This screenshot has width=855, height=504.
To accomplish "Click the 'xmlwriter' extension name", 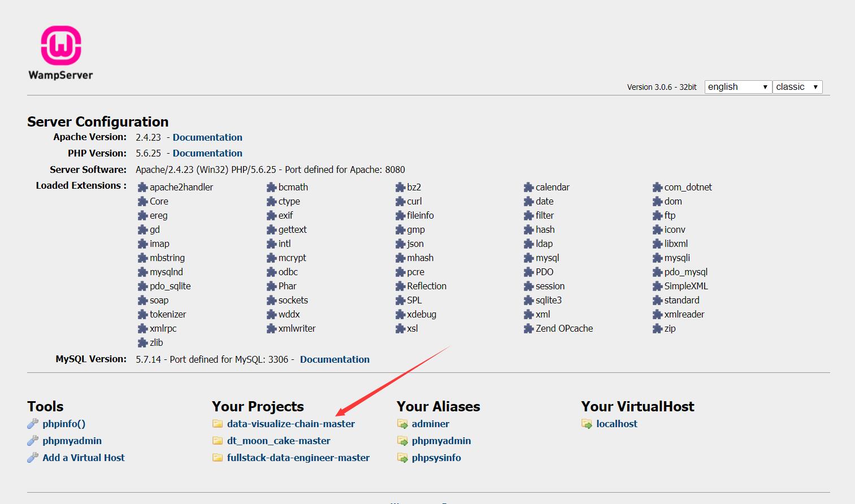I will 297,328.
